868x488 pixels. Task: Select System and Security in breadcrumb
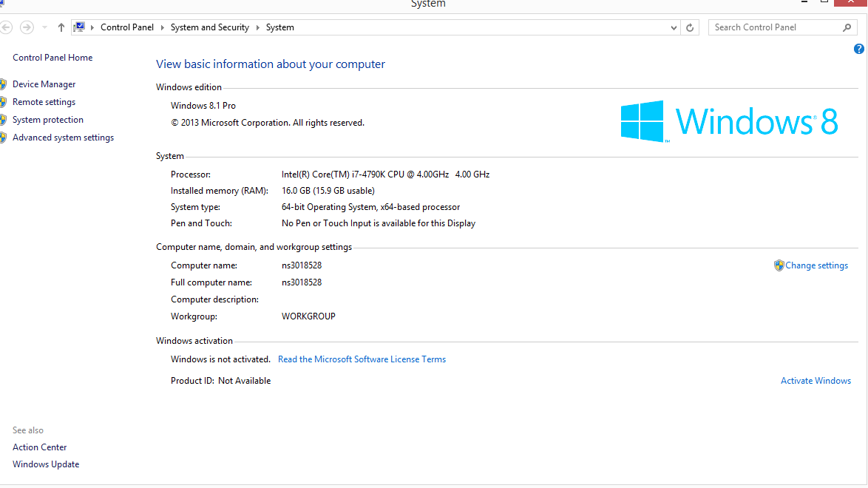[210, 27]
